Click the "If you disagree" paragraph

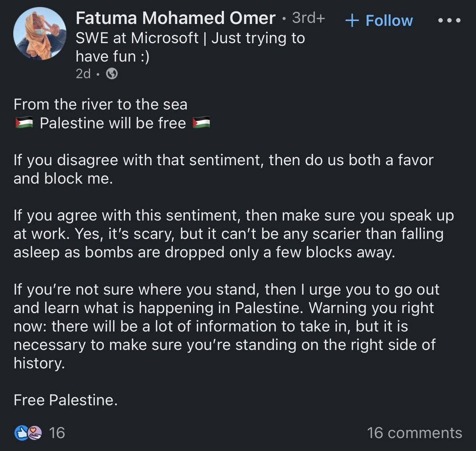point(223,169)
